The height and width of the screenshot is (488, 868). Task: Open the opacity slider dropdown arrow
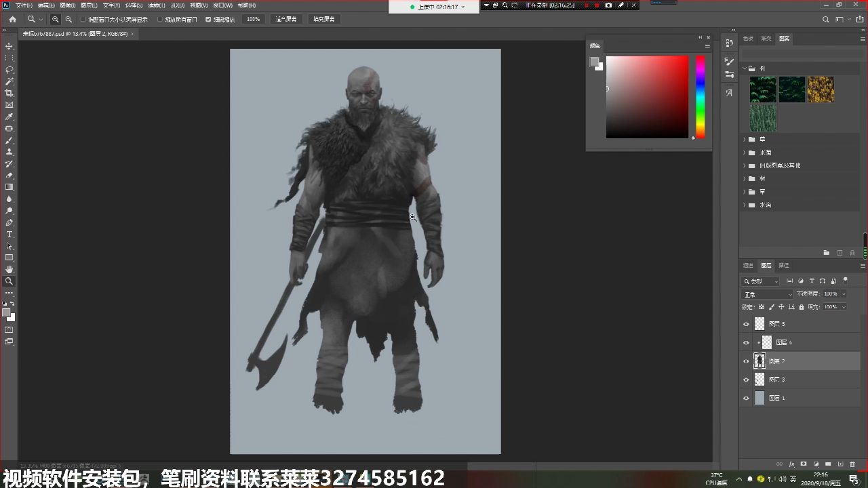844,294
